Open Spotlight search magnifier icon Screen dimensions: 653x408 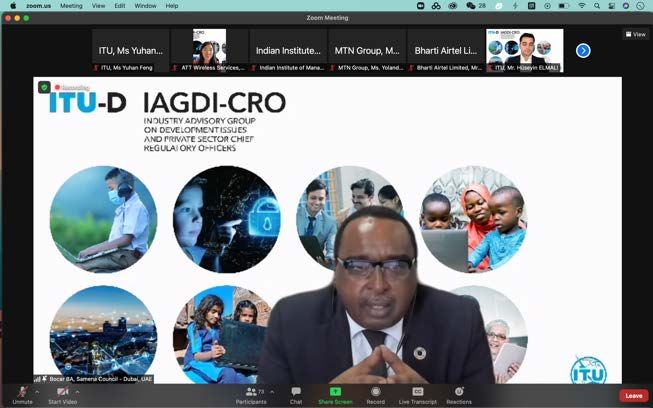[597, 6]
